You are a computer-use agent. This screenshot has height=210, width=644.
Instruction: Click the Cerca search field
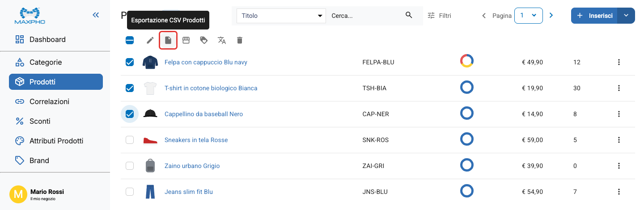tap(366, 16)
